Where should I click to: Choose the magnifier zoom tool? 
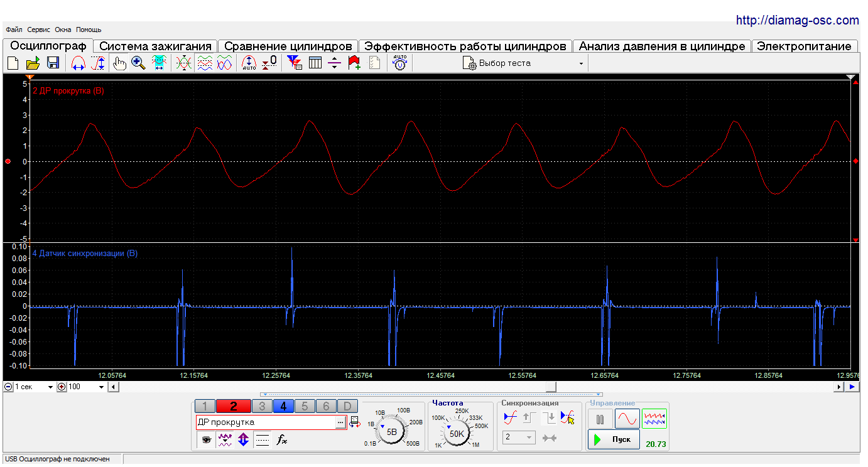tap(139, 63)
